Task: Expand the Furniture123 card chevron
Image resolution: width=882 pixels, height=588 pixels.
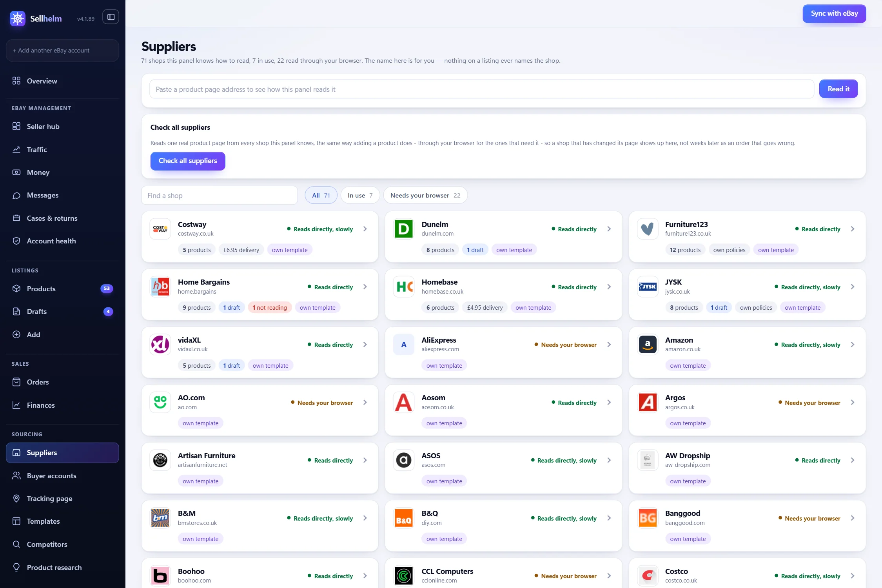Action: click(x=853, y=229)
